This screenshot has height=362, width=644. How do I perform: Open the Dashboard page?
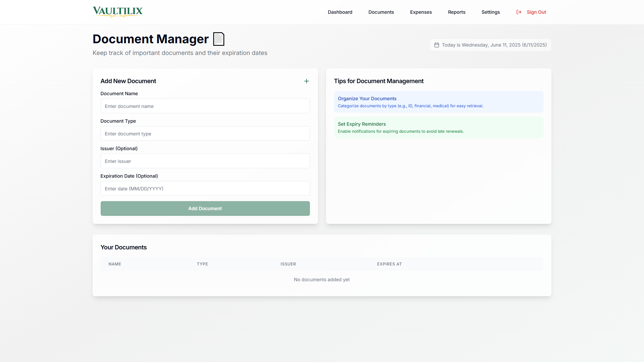[x=340, y=12]
